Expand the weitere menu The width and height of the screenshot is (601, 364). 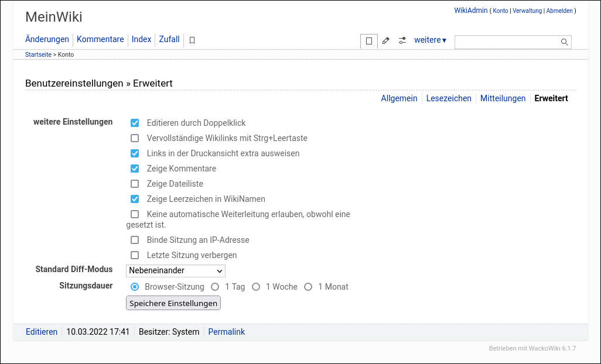click(430, 40)
